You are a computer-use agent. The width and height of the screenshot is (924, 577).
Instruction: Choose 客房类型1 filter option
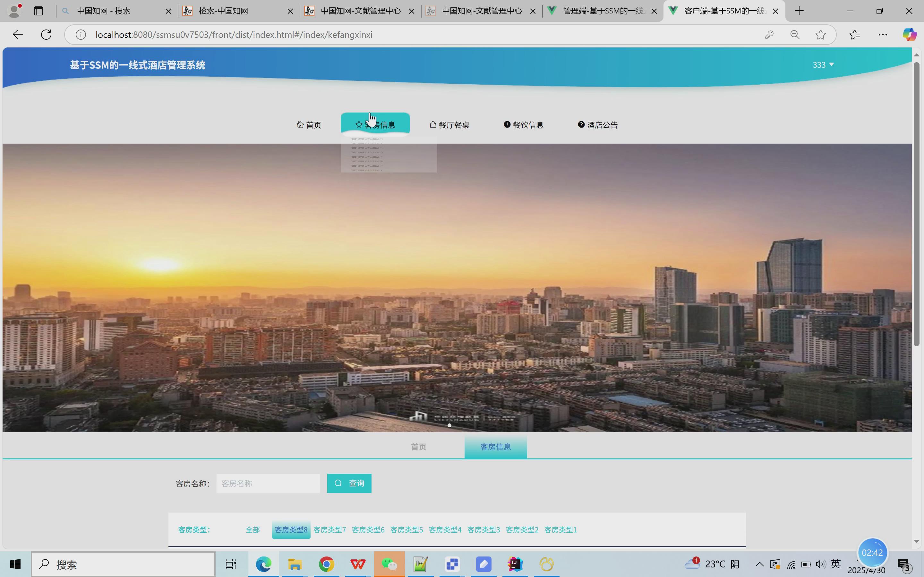pyautogui.click(x=560, y=530)
